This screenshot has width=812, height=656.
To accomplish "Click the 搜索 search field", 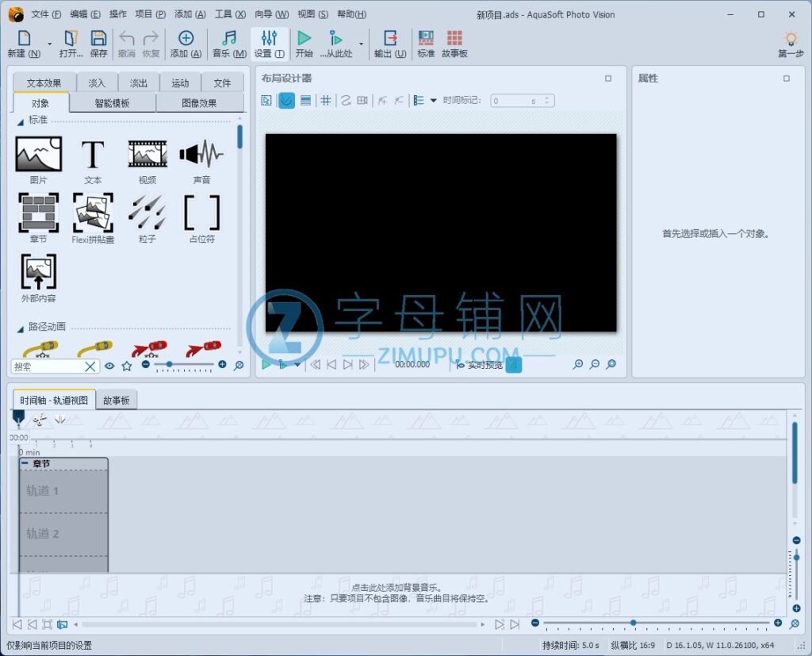I will point(47,366).
